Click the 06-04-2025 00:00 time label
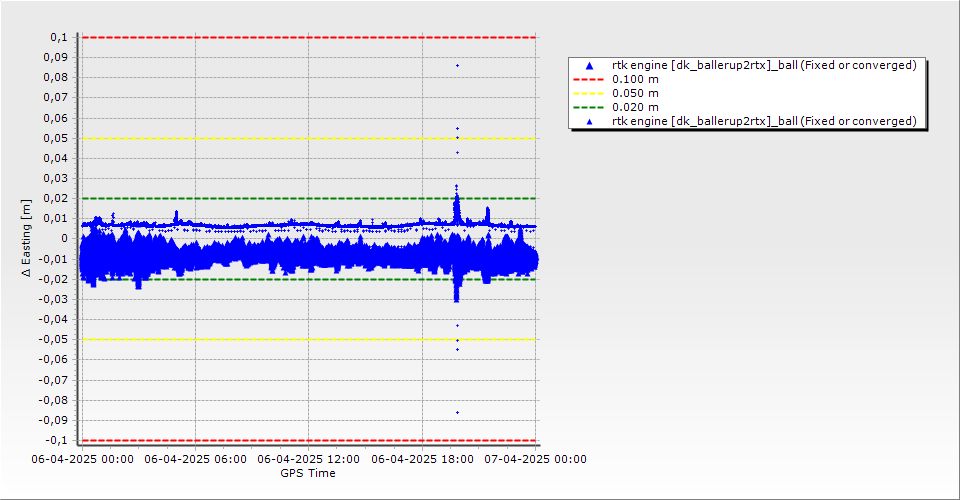960x500 pixels. 83,459
